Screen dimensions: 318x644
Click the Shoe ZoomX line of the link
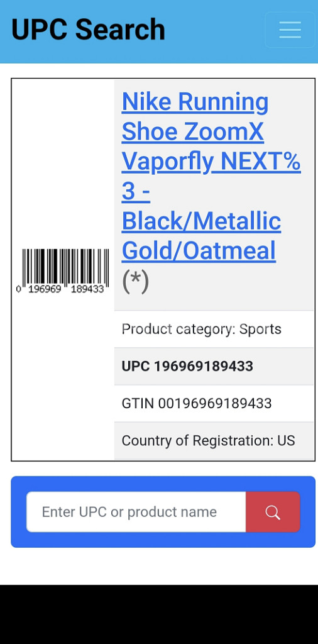coord(192,132)
